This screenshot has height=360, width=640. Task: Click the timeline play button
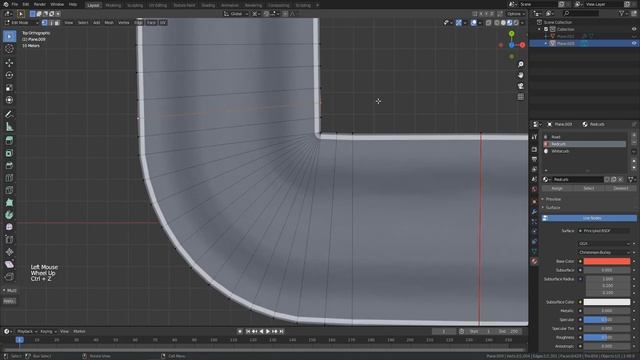pyautogui.click(x=268, y=332)
